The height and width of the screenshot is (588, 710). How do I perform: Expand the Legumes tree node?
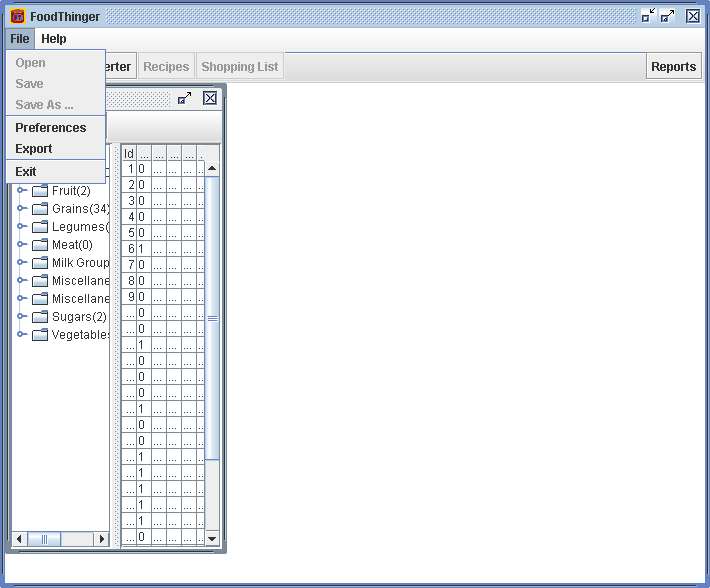(22, 227)
